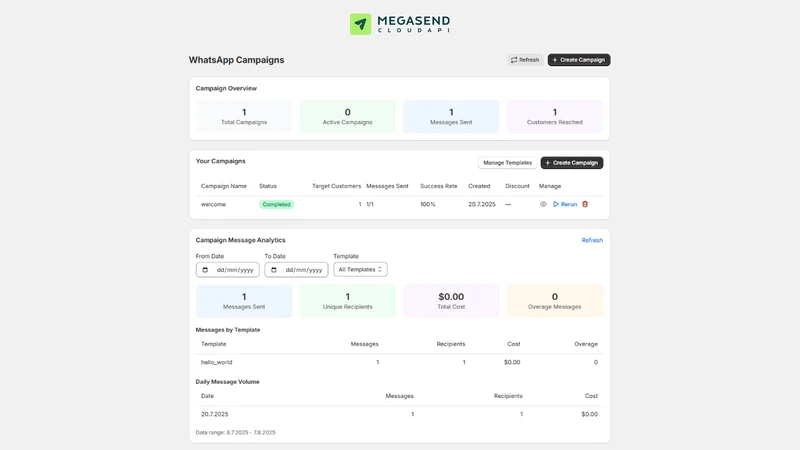Viewport: 800px width, 450px height.
Task: Click the Active Campaigns overview card
Action: click(x=347, y=116)
